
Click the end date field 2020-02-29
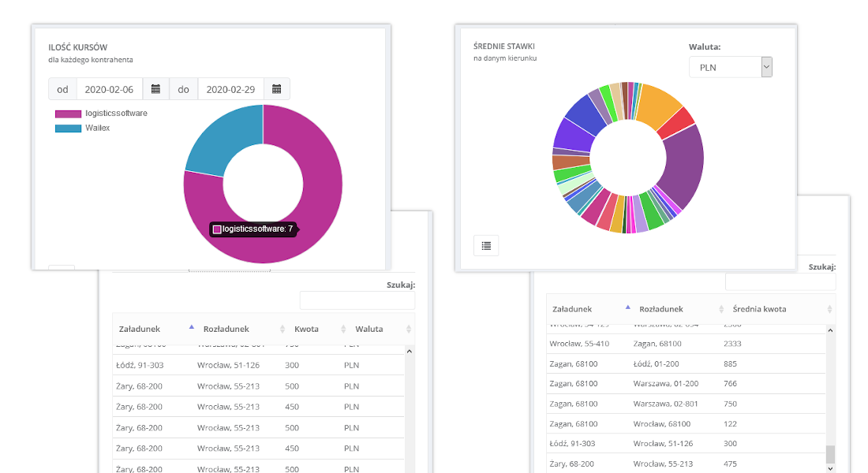(230, 89)
